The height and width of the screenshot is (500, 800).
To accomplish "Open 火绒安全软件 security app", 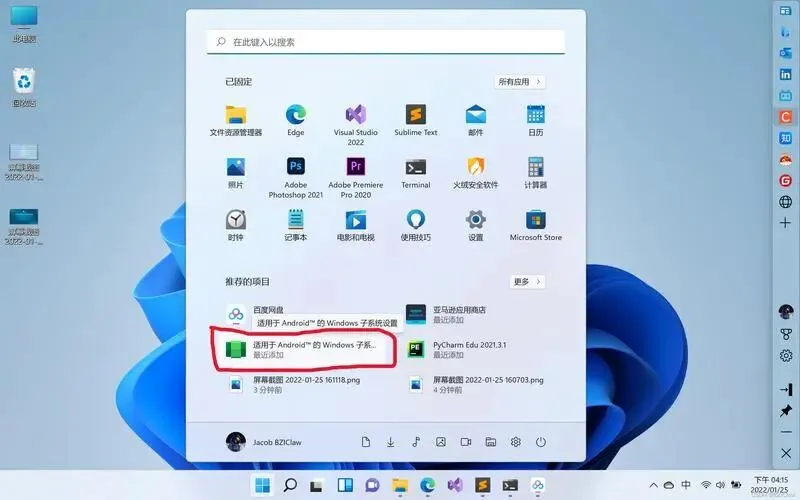I will pyautogui.click(x=476, y=173).
